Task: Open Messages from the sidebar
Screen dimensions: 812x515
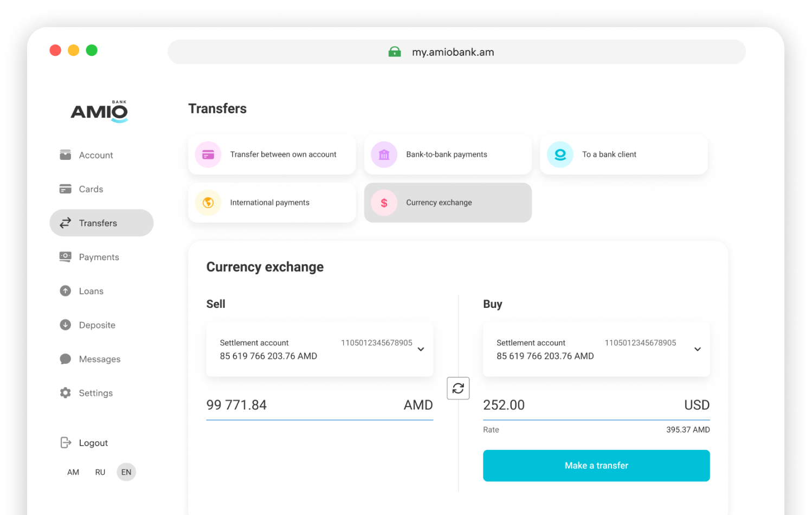Action: click(x=99, y=359)
